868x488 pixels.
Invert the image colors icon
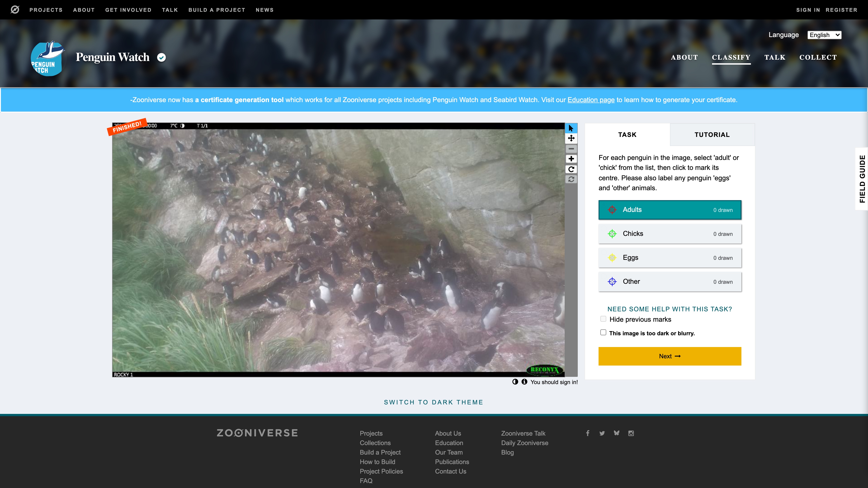[515, 382]
